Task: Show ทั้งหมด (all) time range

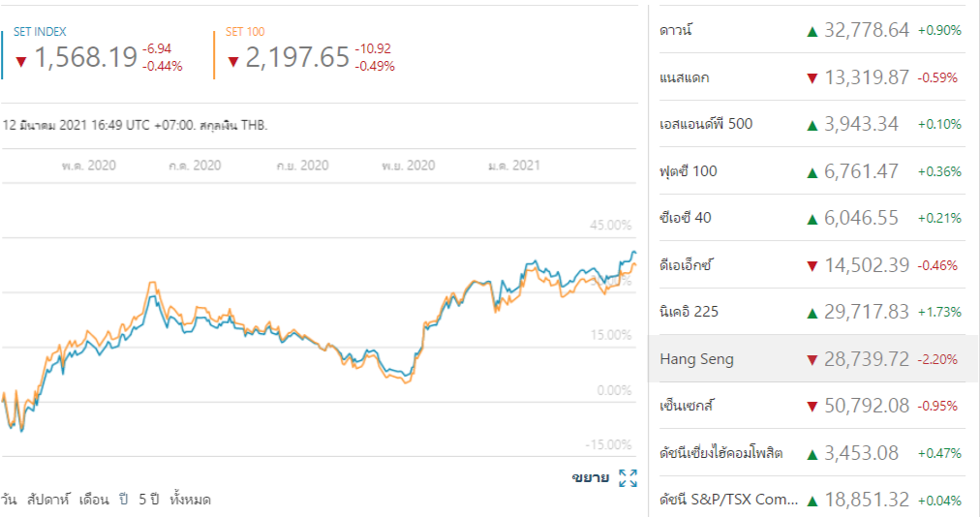Action: tap(190, 500)
